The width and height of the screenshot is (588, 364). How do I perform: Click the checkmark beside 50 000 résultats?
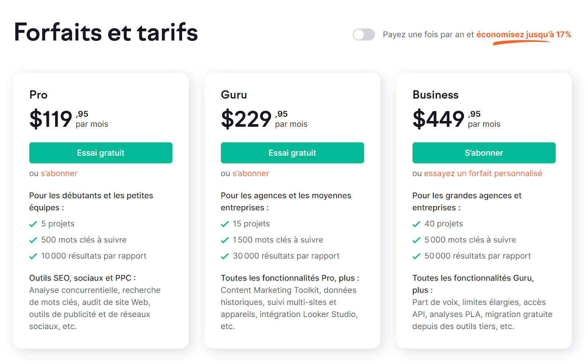click(416, 256)
